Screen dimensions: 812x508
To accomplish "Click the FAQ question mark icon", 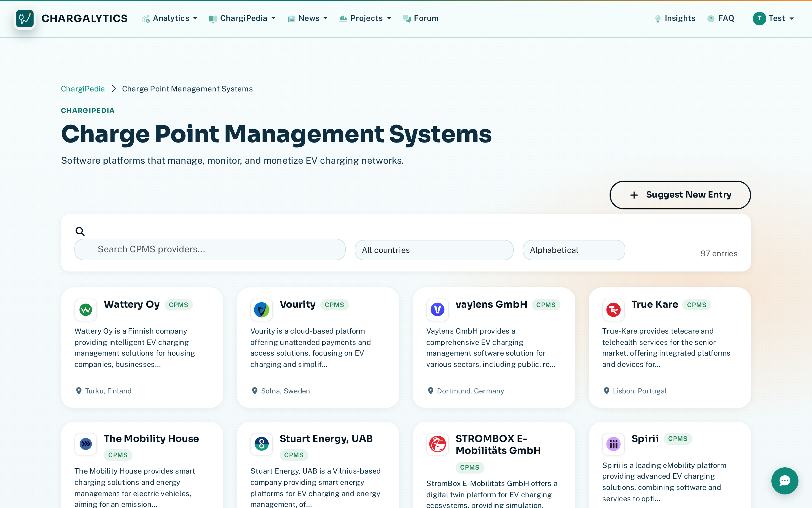I will point(711,19).
